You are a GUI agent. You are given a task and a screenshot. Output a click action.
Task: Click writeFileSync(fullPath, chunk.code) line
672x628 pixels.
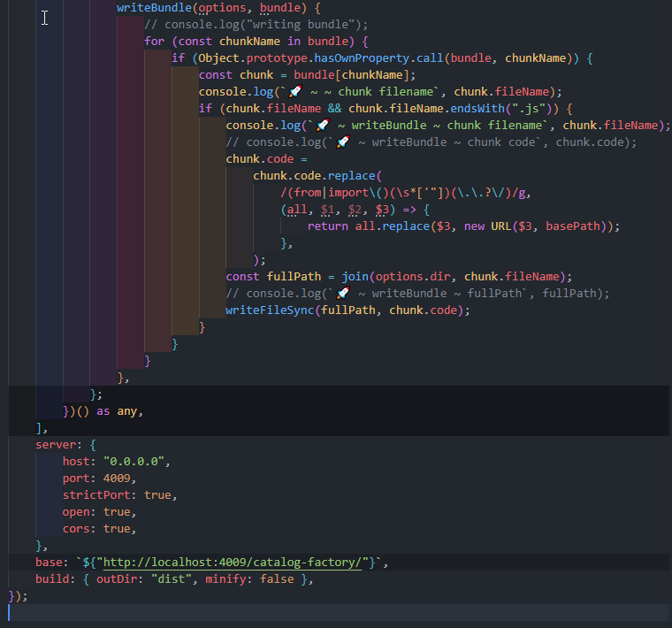tap(347, 310)
